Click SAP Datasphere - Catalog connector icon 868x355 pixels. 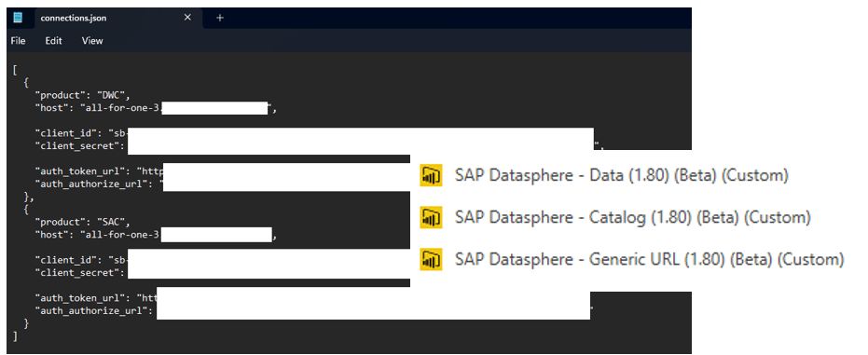pyautogui.click(x=431, y=217)
